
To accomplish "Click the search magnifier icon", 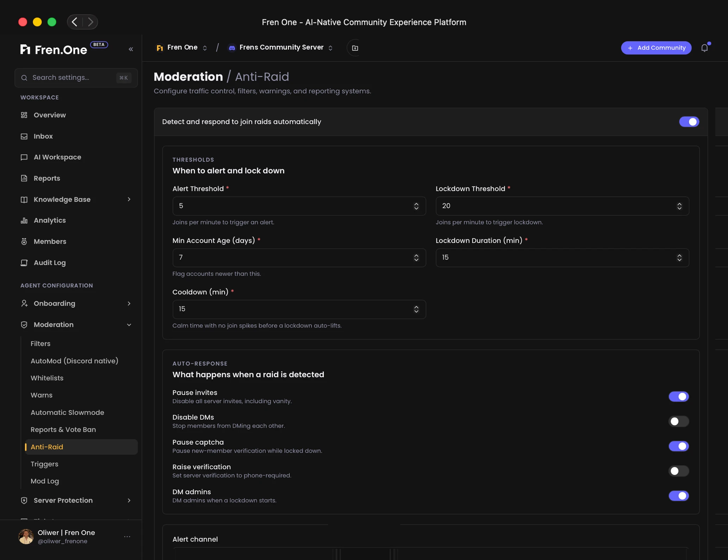I will tap(24, 78).
